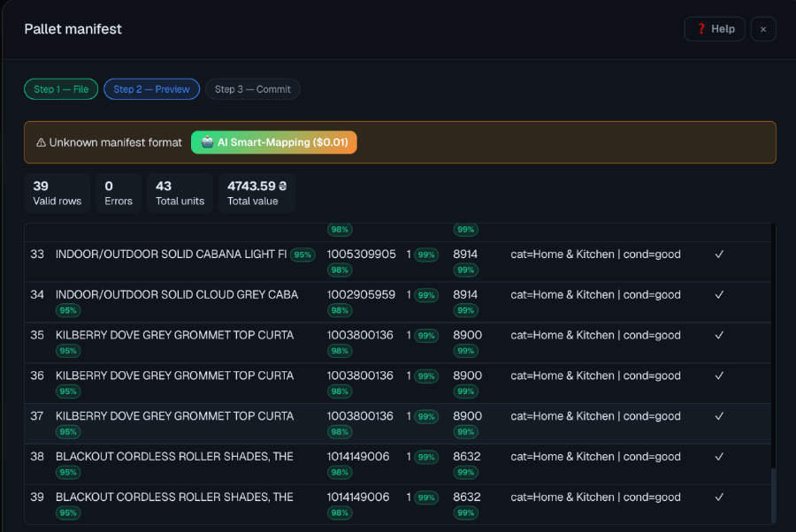Open Step 3 — Commit tab
The image size is (796, 532).
click(x=252, y=89)
